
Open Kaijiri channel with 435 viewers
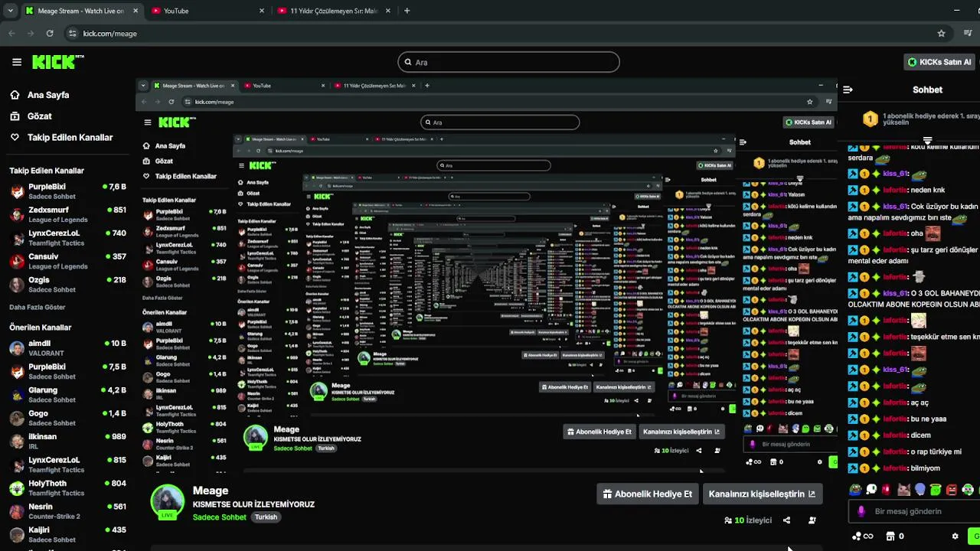coord(67,535)
